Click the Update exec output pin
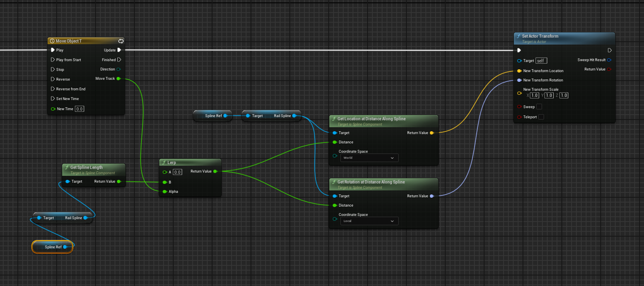The height and width of the screenshot is (286, 644). (119, 50)
